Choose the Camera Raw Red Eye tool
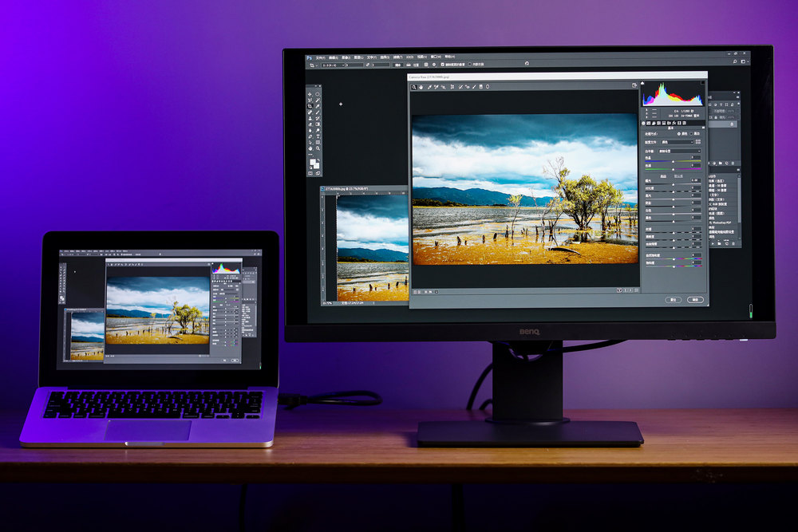Screen dimensions: 798x532 pos(468,87)
